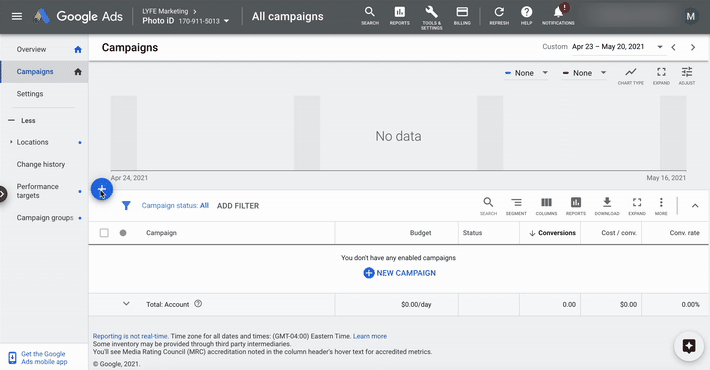The image size is (710, 370).
Task: Open the red metric None dropdown
Action: coord(584,73)
